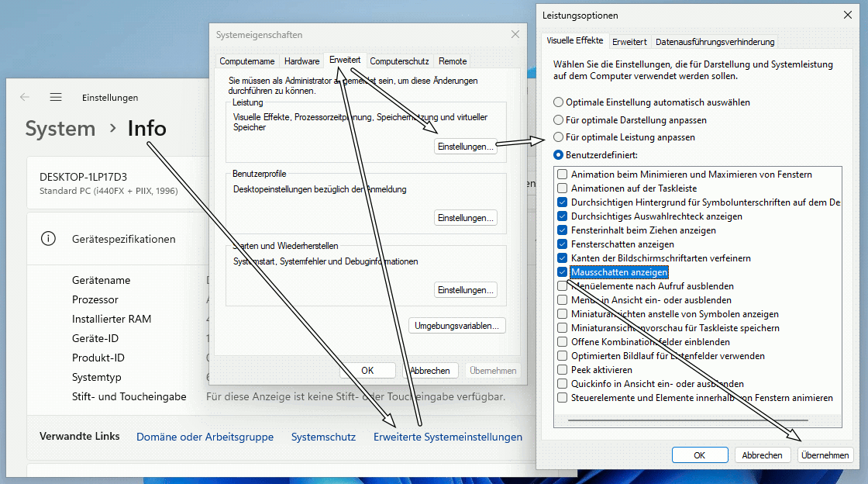Click the Gerätename row label
Viewport: 868px width, 484px height.
click(x=102, y=280)
